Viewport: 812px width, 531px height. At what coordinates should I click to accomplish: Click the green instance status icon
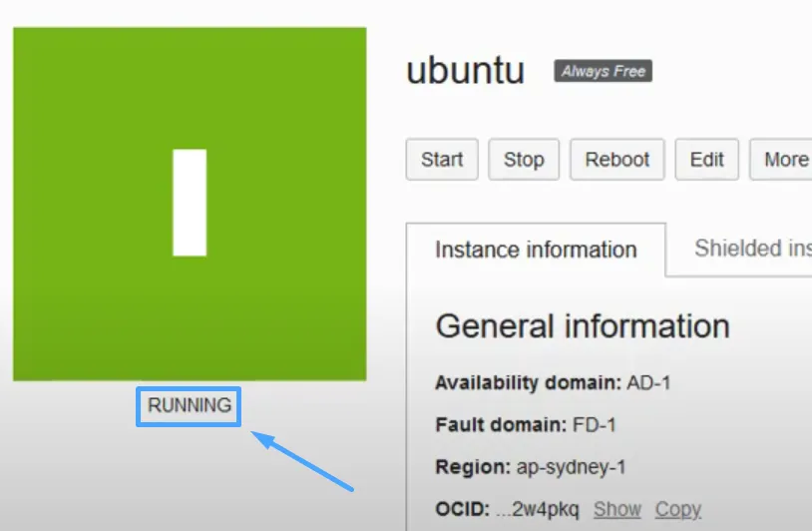click(190, 204)
